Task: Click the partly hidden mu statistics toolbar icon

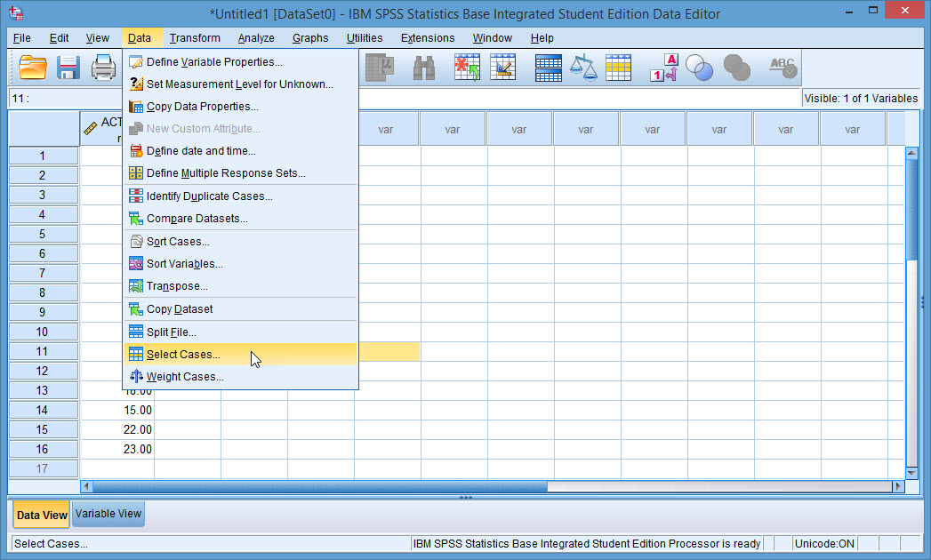Action: click(380, 68)
